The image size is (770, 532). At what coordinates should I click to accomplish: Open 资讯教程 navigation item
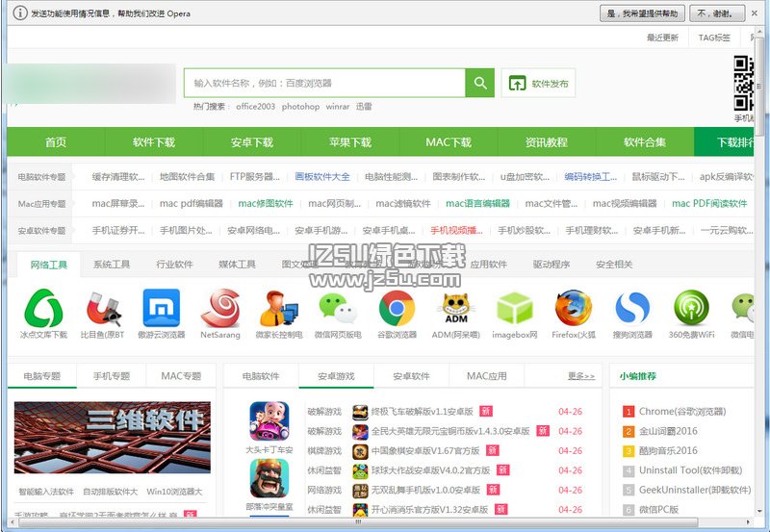pyautogui.click(x=547, y=142)
